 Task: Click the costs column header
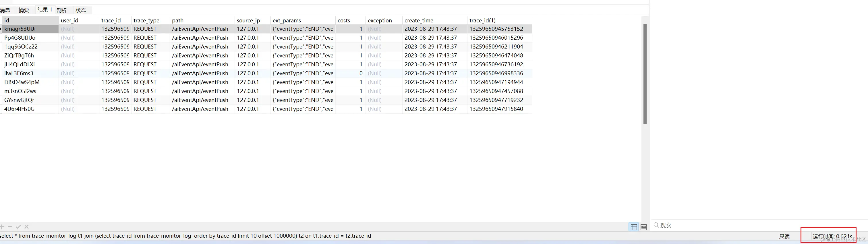[x=350, y=21]
